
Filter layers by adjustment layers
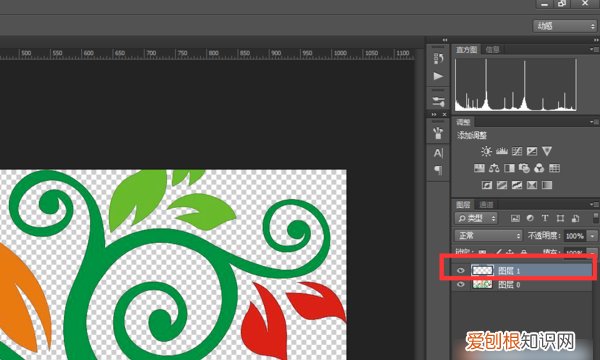click(530, 218)
